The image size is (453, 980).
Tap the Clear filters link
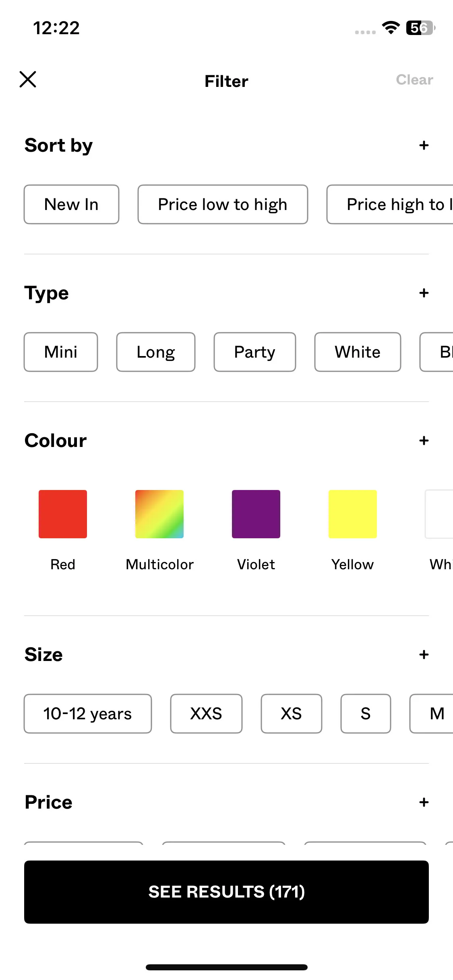point(414,80)
